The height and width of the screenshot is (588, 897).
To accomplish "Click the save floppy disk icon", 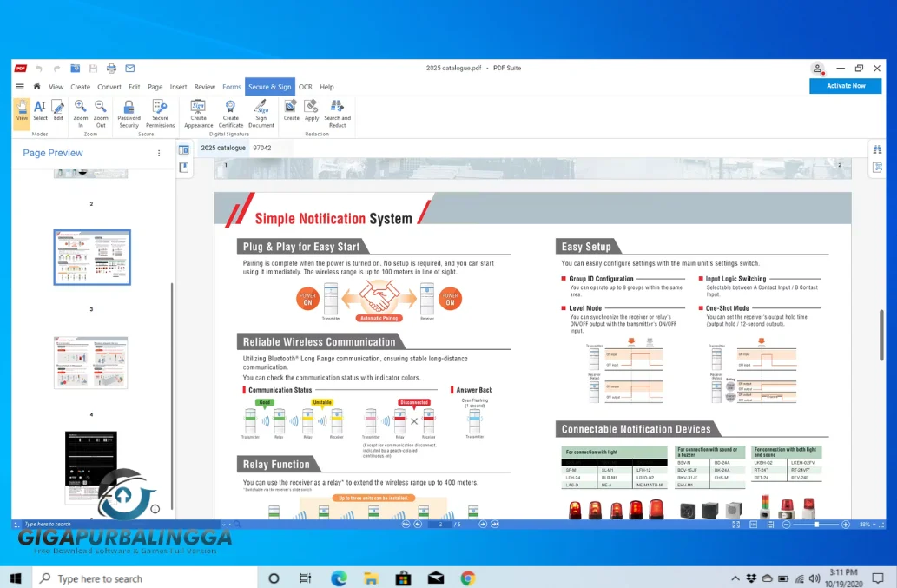I will [x=93, y=69].
